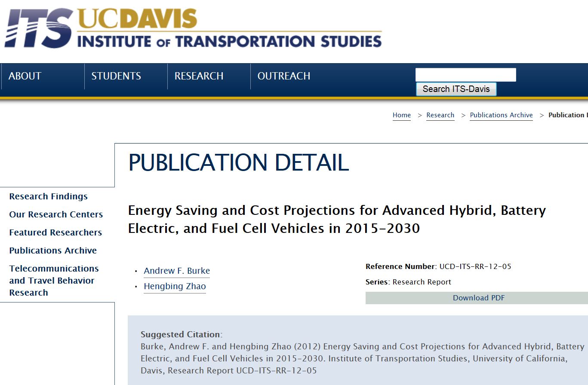
Task: Open the STUDENTS menu
Action: (116, 76)
